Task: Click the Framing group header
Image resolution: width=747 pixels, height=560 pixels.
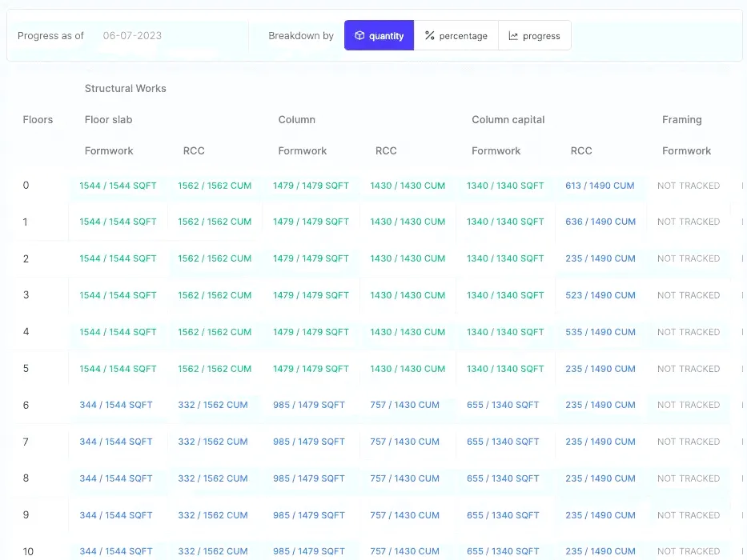Action: tap(682, 120)
